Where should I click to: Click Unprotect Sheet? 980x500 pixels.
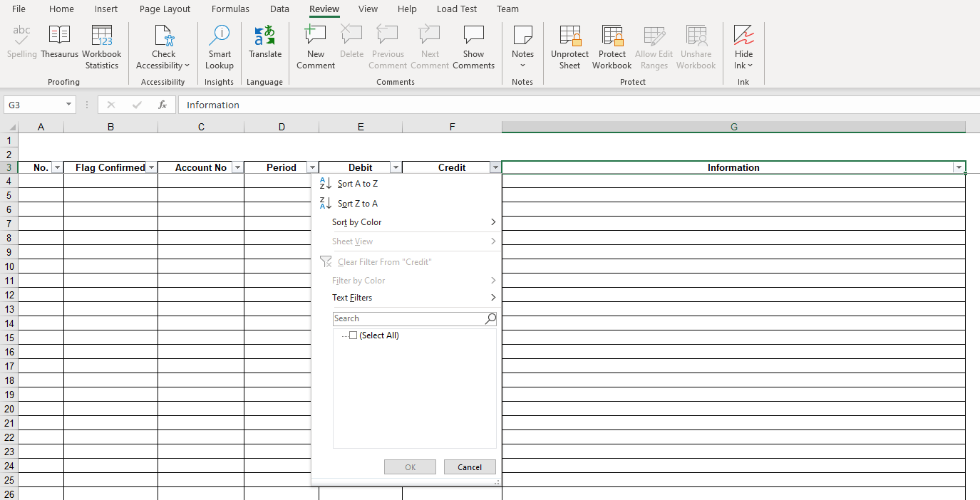point(569,48)
